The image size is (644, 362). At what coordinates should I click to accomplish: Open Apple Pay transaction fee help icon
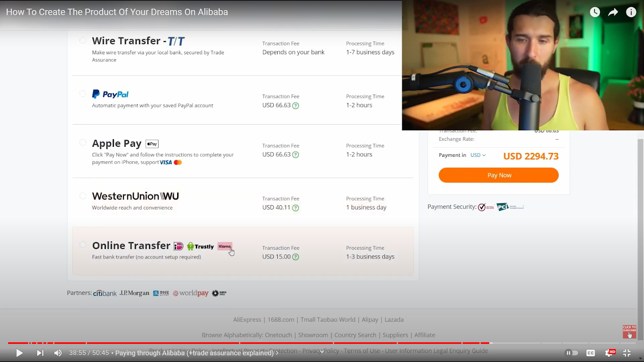pos(295,155)
